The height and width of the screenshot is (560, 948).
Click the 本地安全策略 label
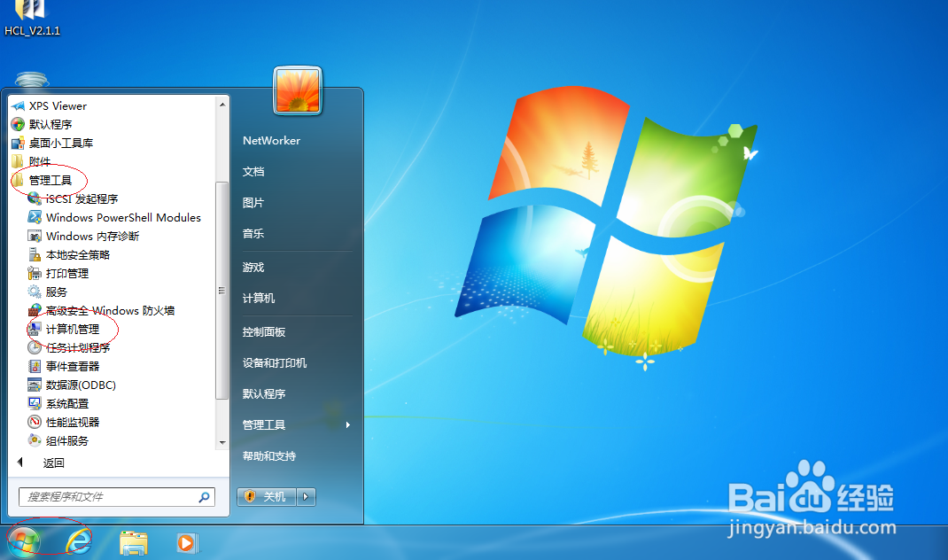click(78, 254)
